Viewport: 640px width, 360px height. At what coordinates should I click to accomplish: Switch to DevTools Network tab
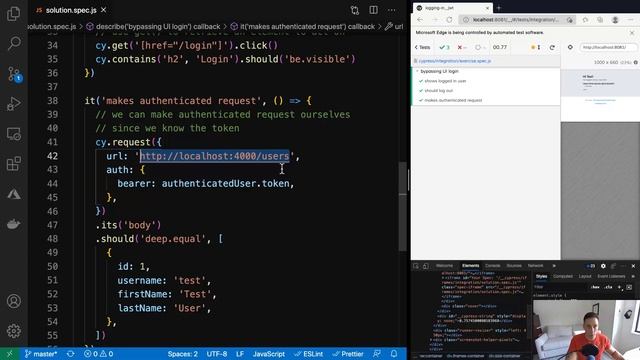tap(535, 266)
